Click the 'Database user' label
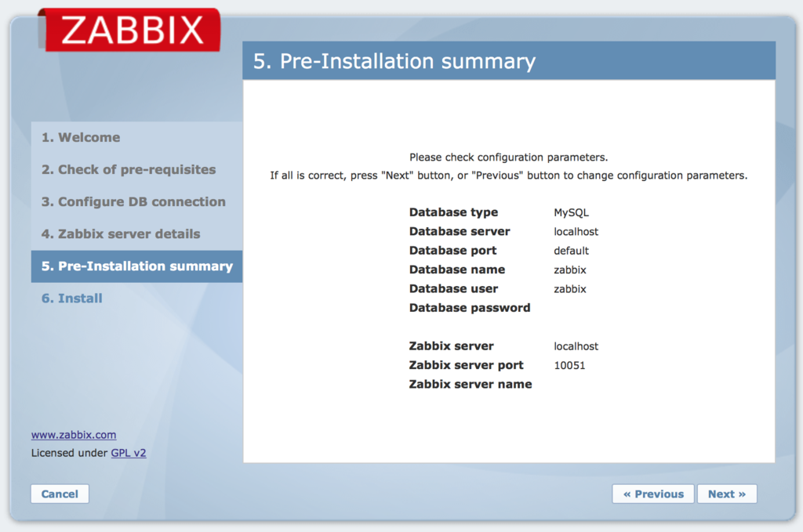The width and height of the screenshot is (803, 532). click(454, 289)
